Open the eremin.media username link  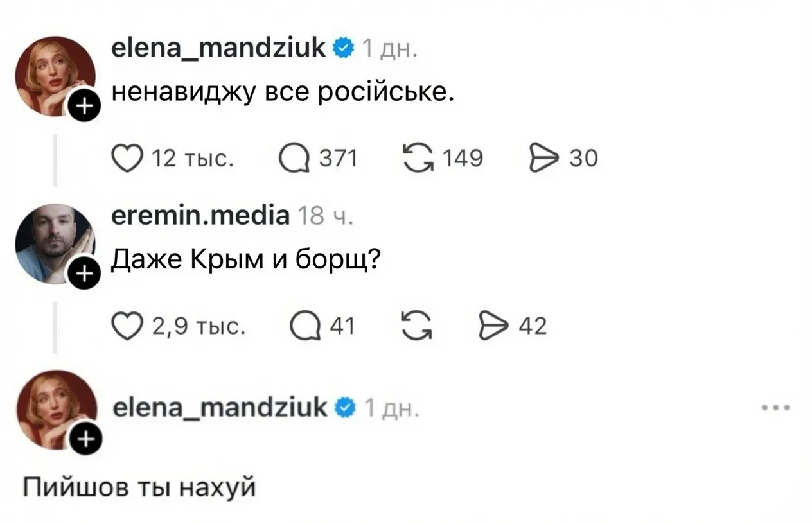200,216
